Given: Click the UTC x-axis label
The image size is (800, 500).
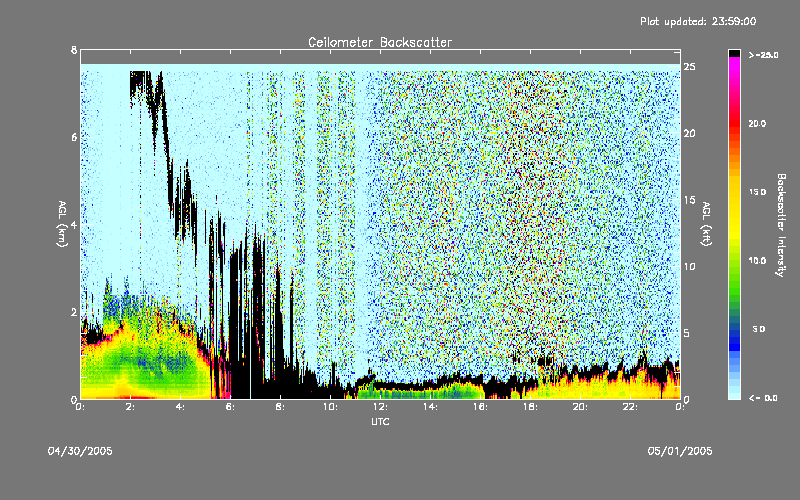Looking at the screenshot, I should [380, 421].
